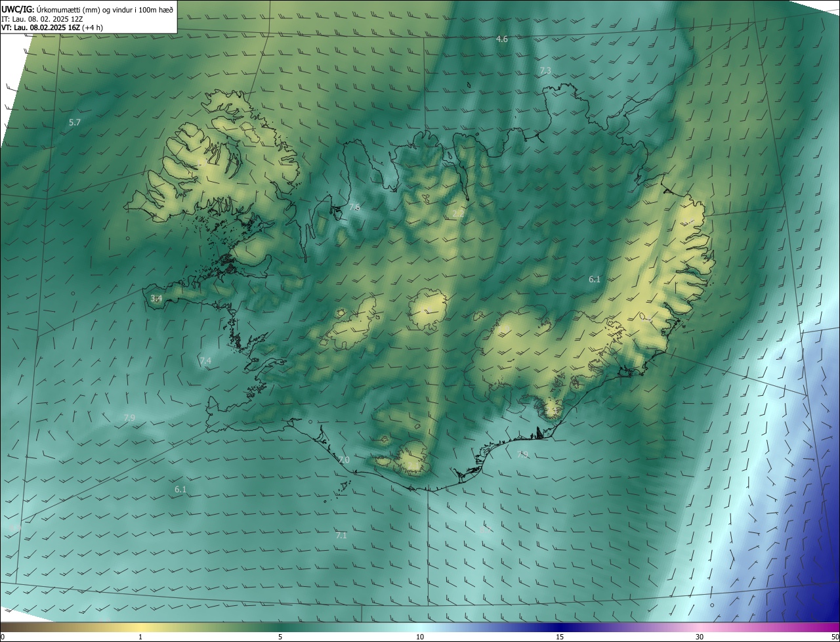Click the 2.2 value label on the map
This screenshot has height=642, width=840.
point(459,214)
